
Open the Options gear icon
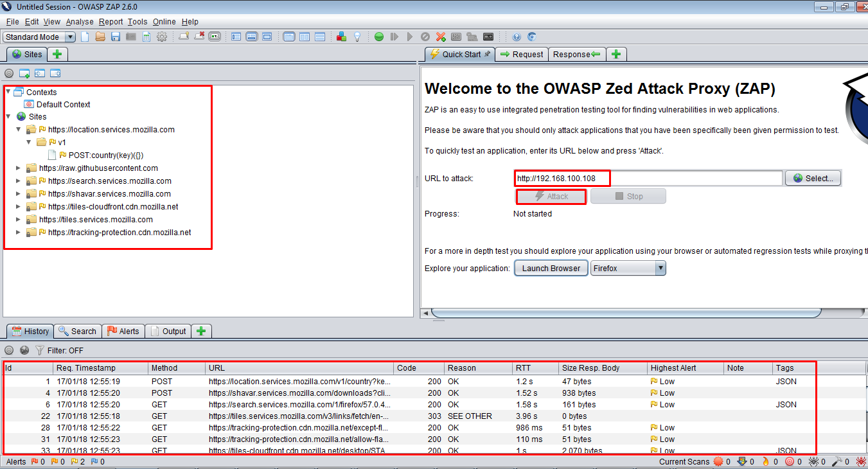tap(162, 37)
